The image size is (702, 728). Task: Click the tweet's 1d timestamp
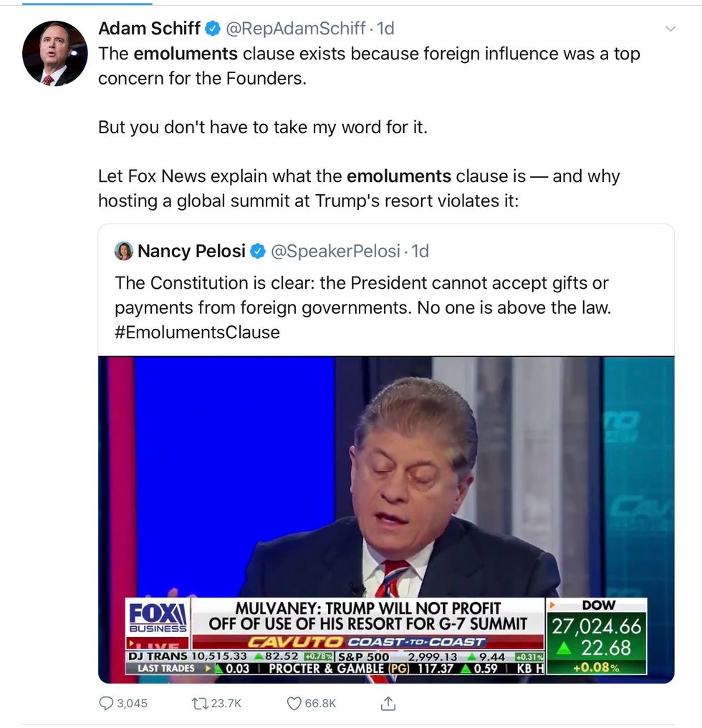[x=386, y=29]
